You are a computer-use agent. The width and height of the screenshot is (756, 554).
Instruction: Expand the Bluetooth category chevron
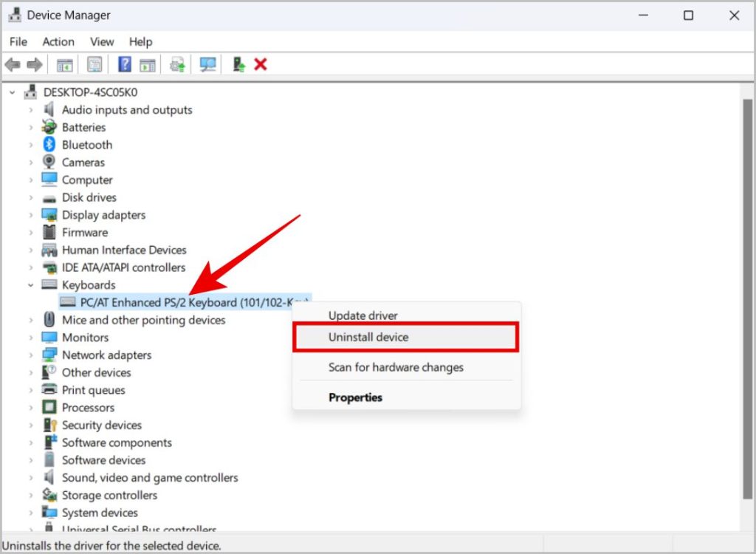[x=31, y=145]
